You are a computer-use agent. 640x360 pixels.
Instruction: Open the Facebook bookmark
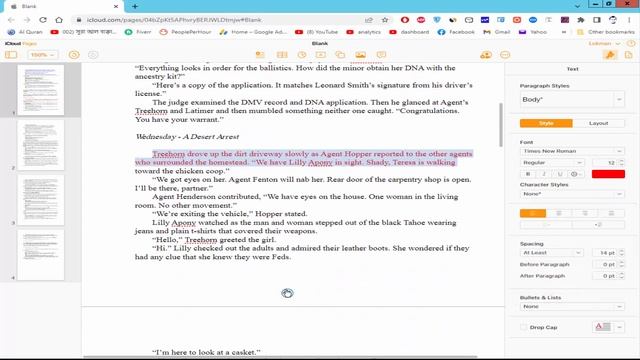[456, 32]
